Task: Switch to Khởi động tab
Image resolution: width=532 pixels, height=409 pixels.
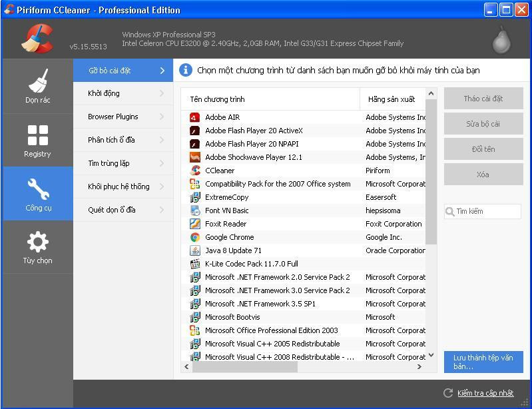Action: click(123, 93)
